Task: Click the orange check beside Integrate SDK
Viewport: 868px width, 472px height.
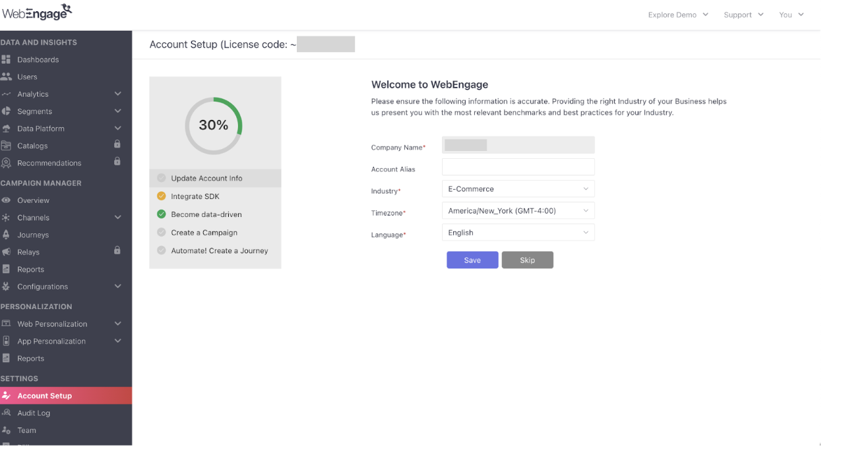Action: click(x=161, y=196)
